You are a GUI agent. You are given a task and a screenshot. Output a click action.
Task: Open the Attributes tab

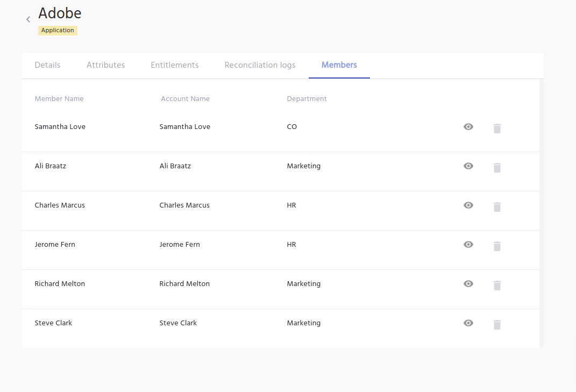(x=105, y=65)
